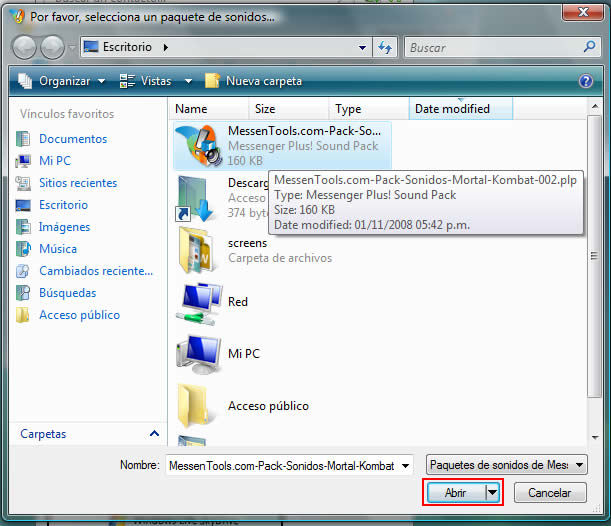The width and height of the screenshot is (611, 526).
Task: Select the Descargas shortcut folder icon
Action: click(196, 199)
